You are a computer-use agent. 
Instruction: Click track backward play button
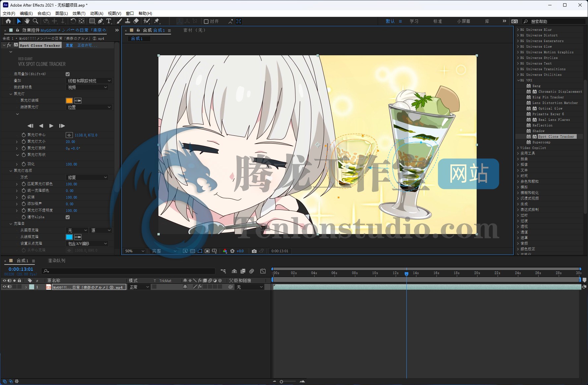point(41,126)
